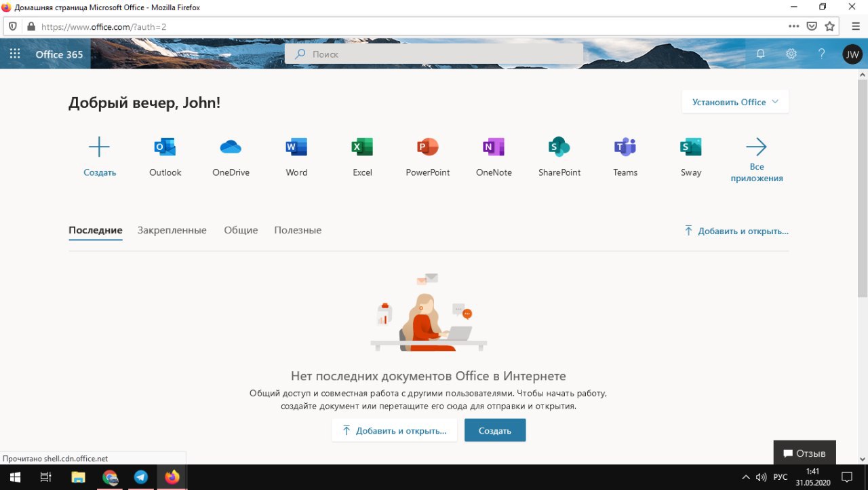Switch РУС input language
Viewport: 868px width, 490px height.
pyautogui.click(x=781, y=477)
